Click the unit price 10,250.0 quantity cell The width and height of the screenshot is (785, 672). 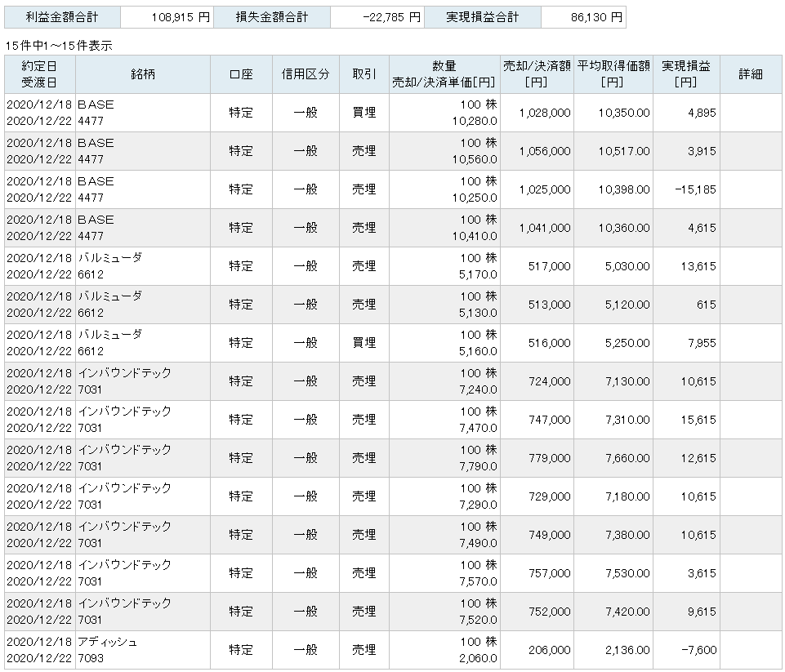[444, 189]
